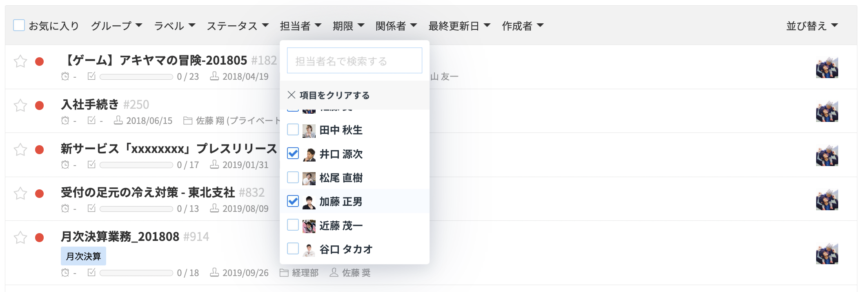Open the 作成者 filter menu
This screenshot has width=868, height=292.
[523, 26]
